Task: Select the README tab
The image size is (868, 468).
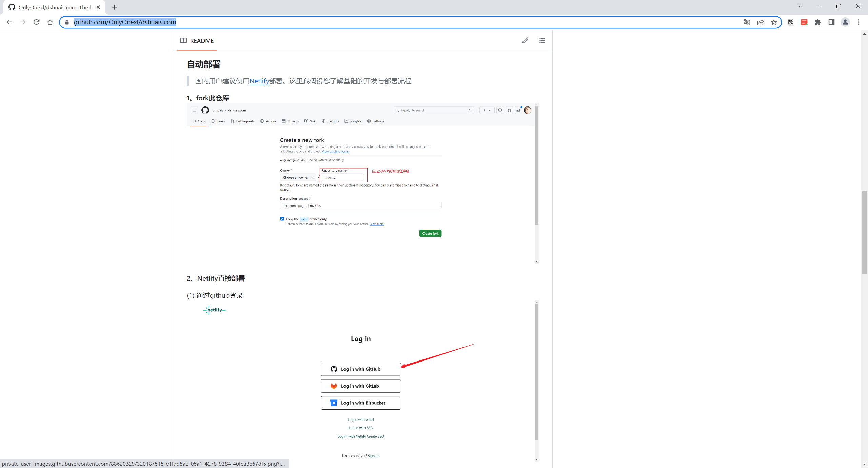Action: [x=197, y=41]
